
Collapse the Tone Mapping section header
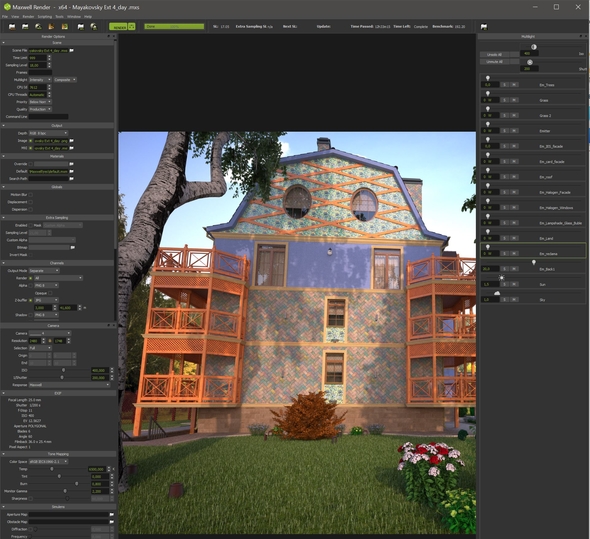58,454
